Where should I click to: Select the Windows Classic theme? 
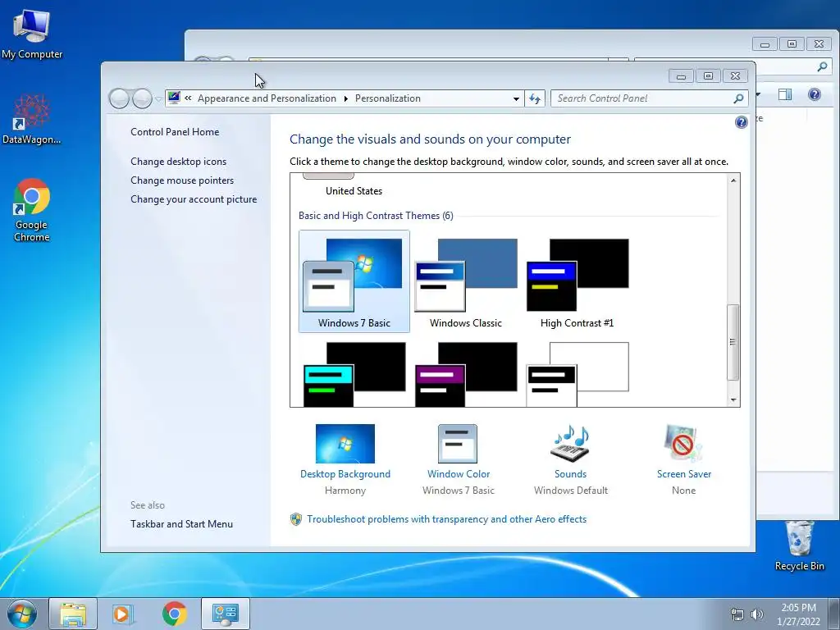point(466,282)
